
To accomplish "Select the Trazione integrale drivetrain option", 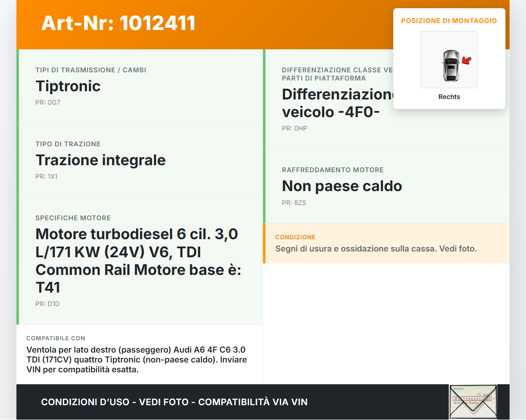I will pyautogui.click(x=100, y=160).
